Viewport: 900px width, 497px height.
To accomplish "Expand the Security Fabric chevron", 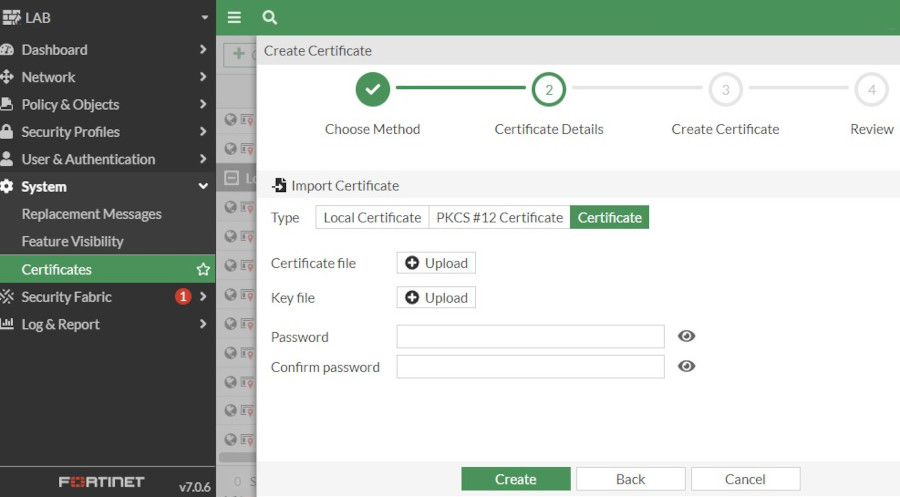I will [x=203, y=296].
